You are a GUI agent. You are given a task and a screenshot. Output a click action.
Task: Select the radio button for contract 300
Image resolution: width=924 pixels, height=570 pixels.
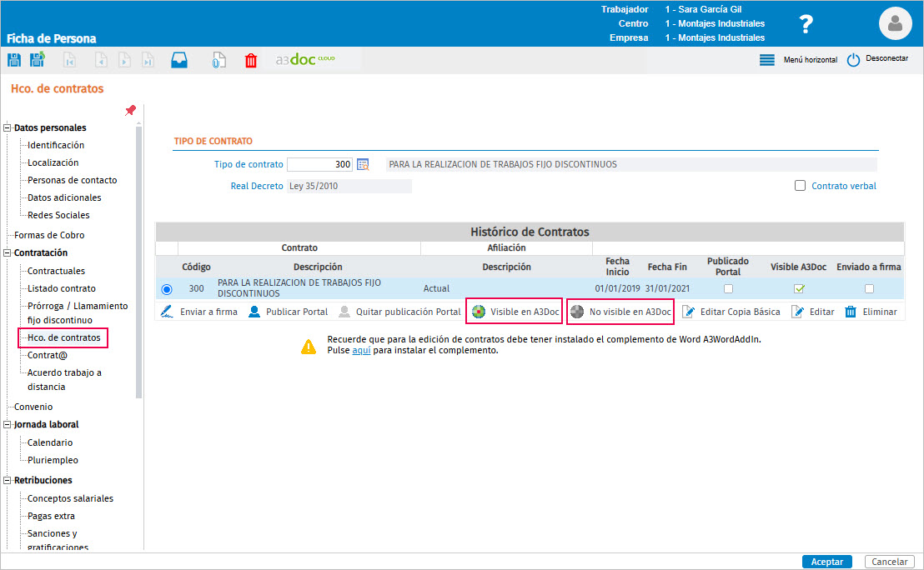pos(167,289)
